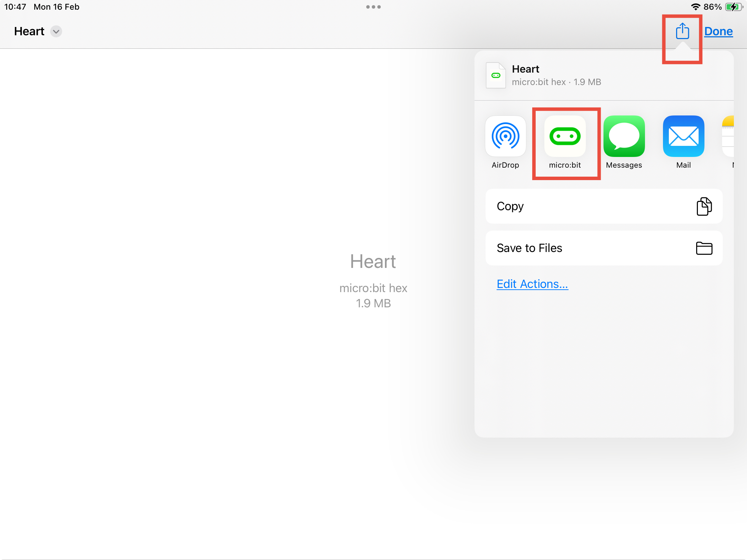Click the folder icon for Save to Files
The image size is (747, 560).
(x=704, y=248)
